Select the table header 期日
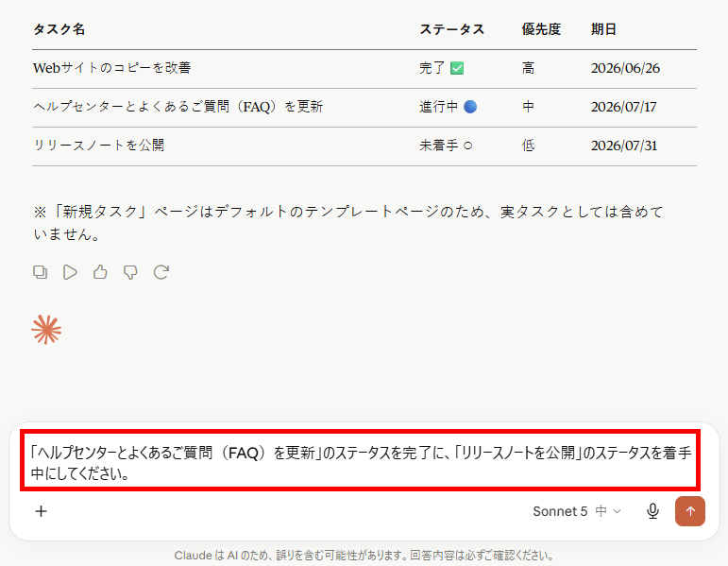This screenshot has height=566, width=728. coord(603,29)
